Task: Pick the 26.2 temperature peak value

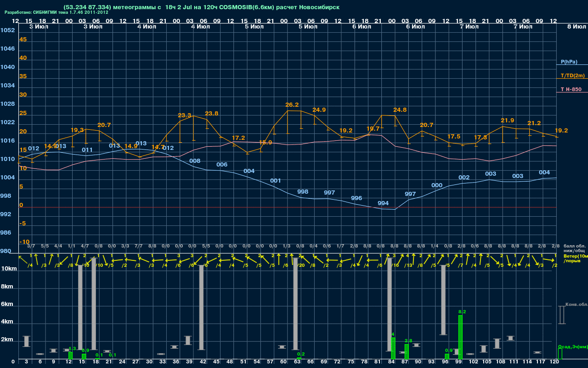Action: click(292, 105)
